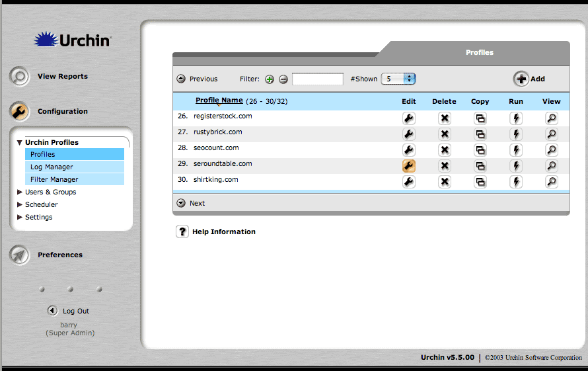This screenshot has width=588, height=371.
Task: Collapse the Urchin Profiles tree section
Action: [x=20, y=143]
